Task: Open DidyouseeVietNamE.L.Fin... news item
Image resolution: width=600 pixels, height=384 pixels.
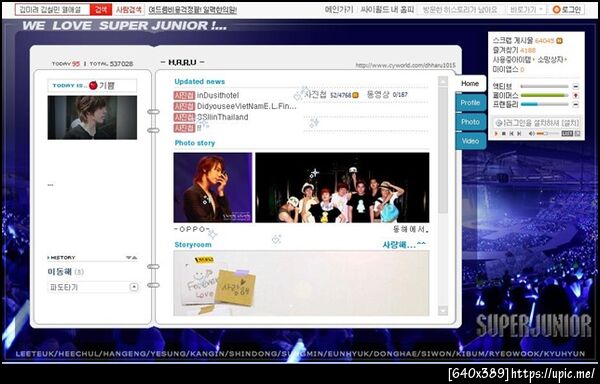Action: coord(246,106)
